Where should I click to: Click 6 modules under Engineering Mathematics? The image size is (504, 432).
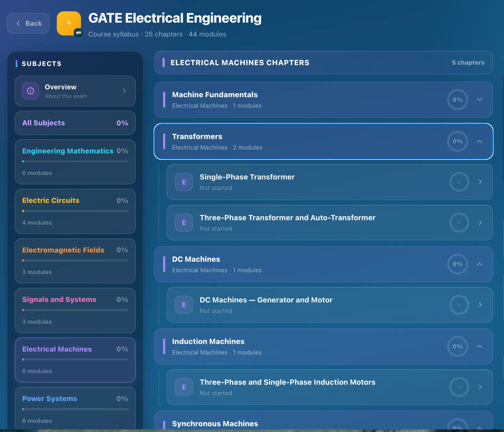tap(37, 173)
